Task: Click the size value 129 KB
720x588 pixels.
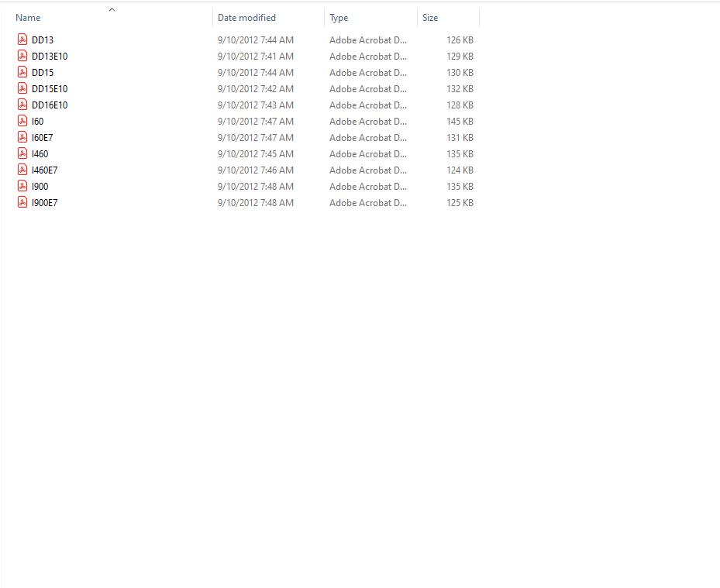Action: click(x=460, y=57)
